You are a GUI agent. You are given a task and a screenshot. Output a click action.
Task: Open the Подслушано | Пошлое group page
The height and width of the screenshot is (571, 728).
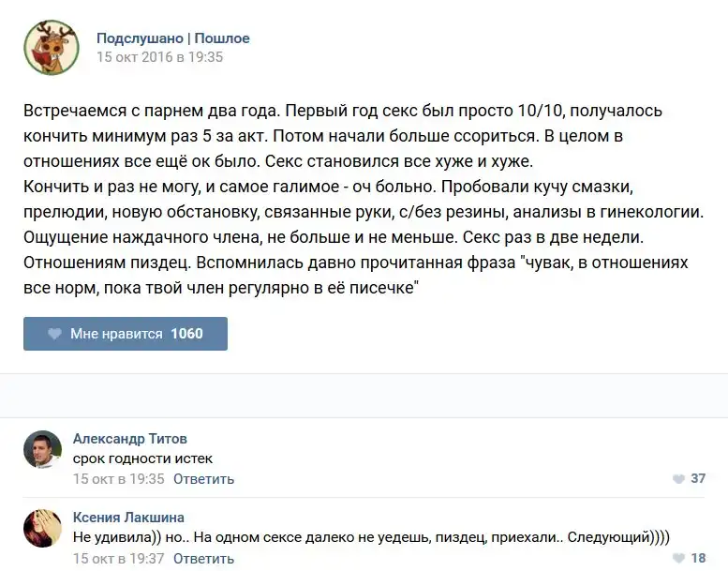click(172, 38)
